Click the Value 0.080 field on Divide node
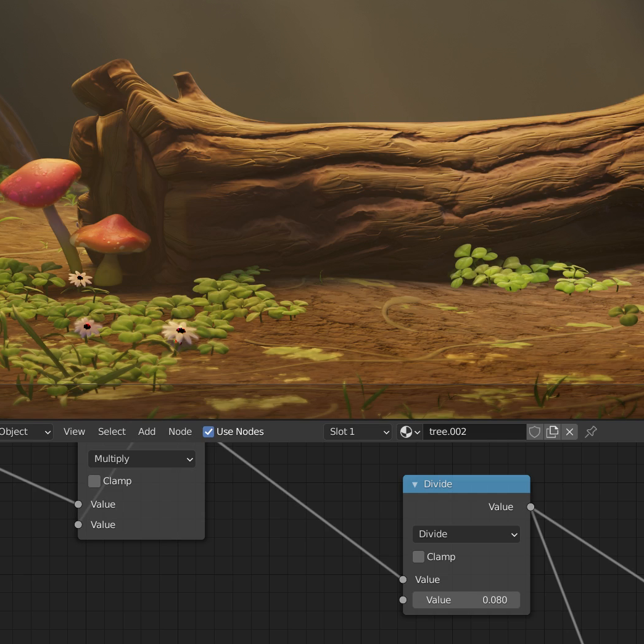The height and width of the screenshot is (644, 644). coord(466,600)
